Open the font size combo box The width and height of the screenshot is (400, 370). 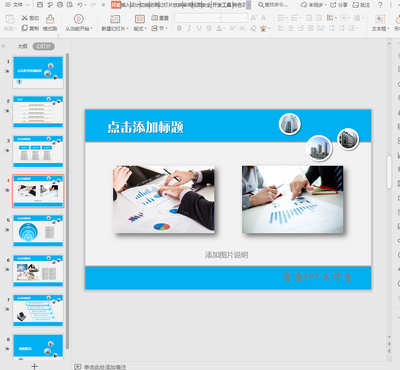pos(234,18)
